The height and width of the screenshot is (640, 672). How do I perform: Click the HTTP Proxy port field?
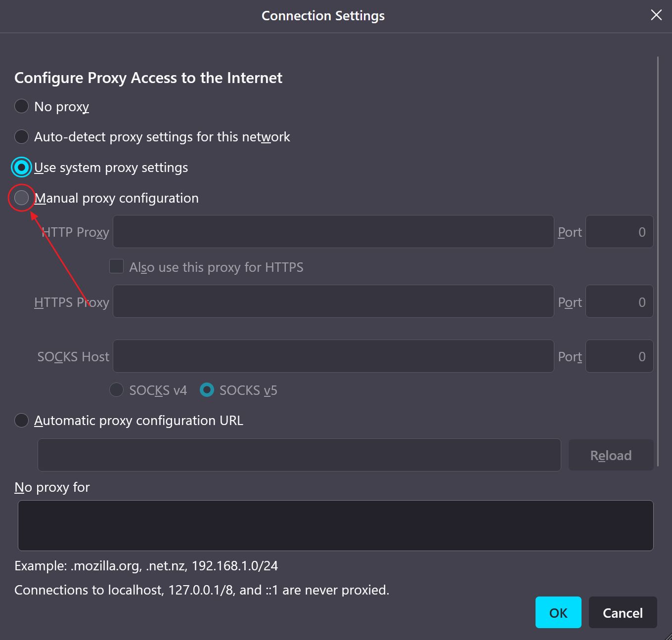619,231
